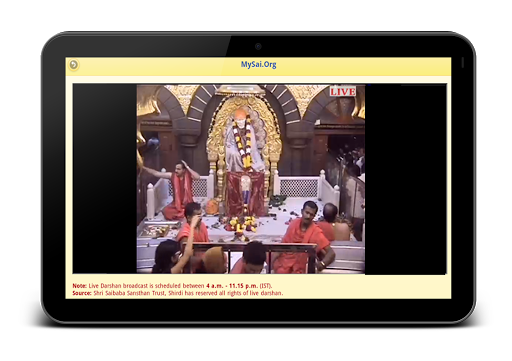Tap the round back arrow icon
This screenshot has height=361, width=512.
(73, 65)
